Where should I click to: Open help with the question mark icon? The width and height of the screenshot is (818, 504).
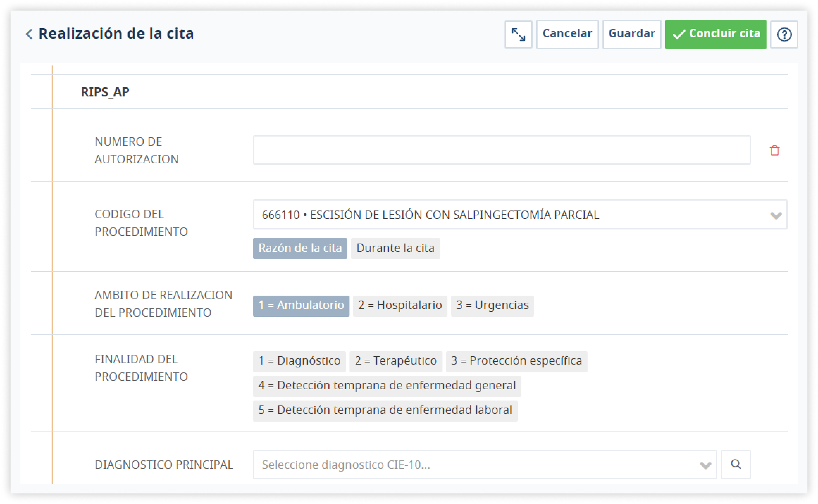784,34
